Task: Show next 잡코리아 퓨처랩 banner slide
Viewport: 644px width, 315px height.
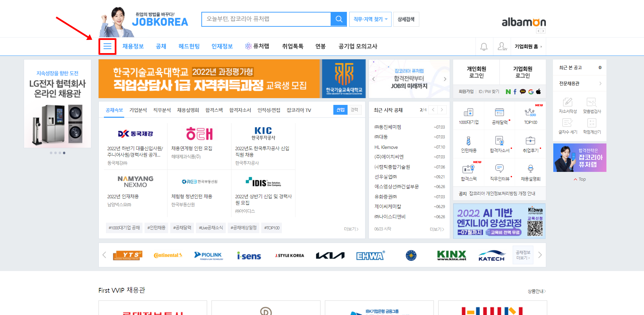Action: click(445, 79)
